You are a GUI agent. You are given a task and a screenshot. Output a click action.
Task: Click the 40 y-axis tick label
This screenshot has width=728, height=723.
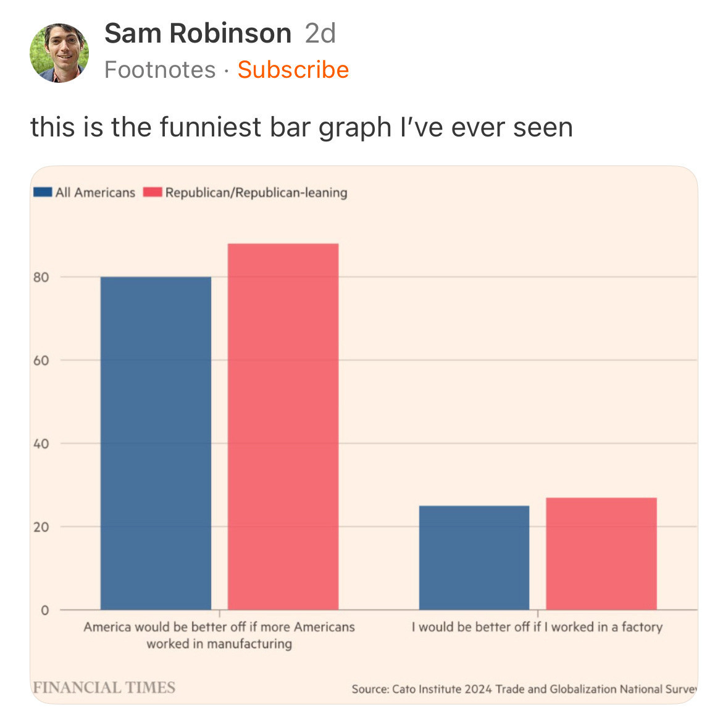[41, 443]
